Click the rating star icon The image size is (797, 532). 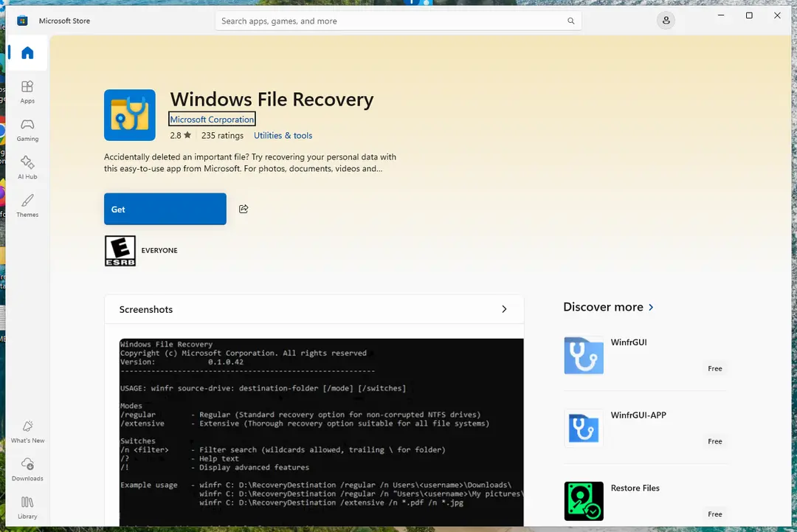coord(187,135)
